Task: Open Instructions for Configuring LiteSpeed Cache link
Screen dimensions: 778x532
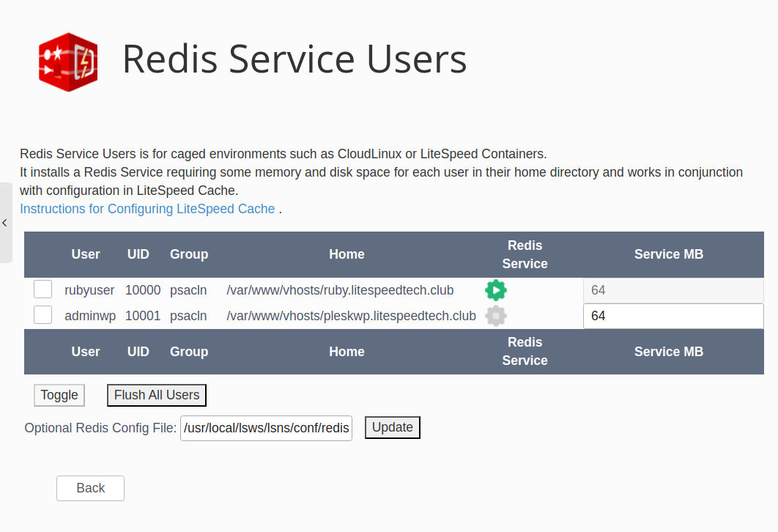Action: pyautogui.click(x=147, y=209)
